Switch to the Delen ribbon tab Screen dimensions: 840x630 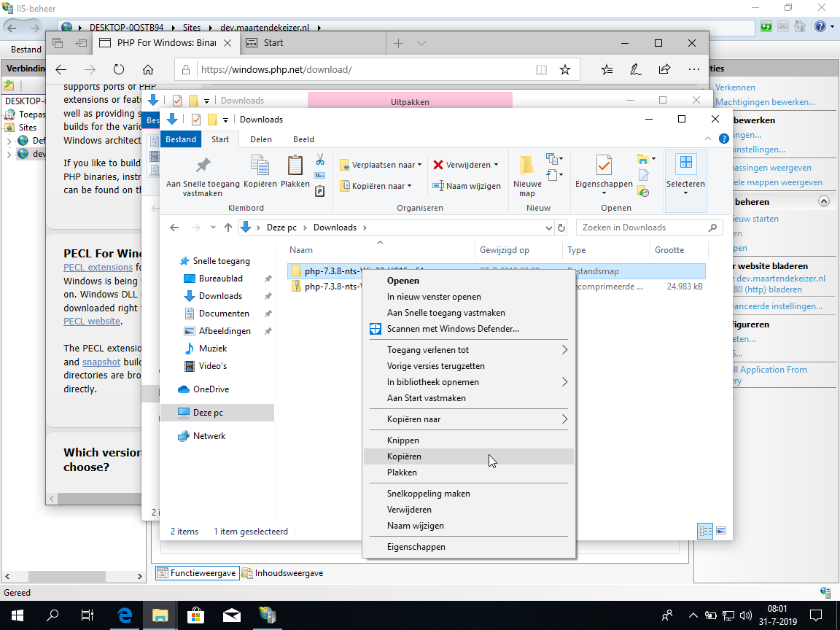261,139
